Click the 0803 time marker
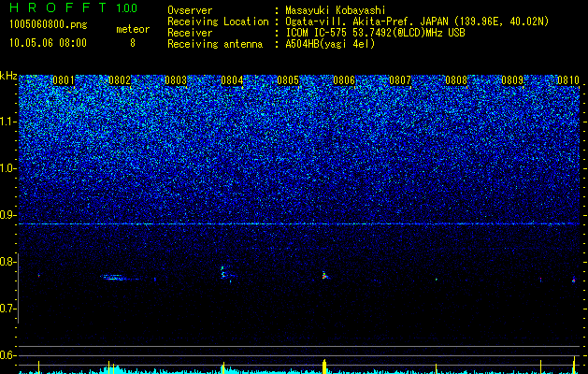 [x=176, y=80]
